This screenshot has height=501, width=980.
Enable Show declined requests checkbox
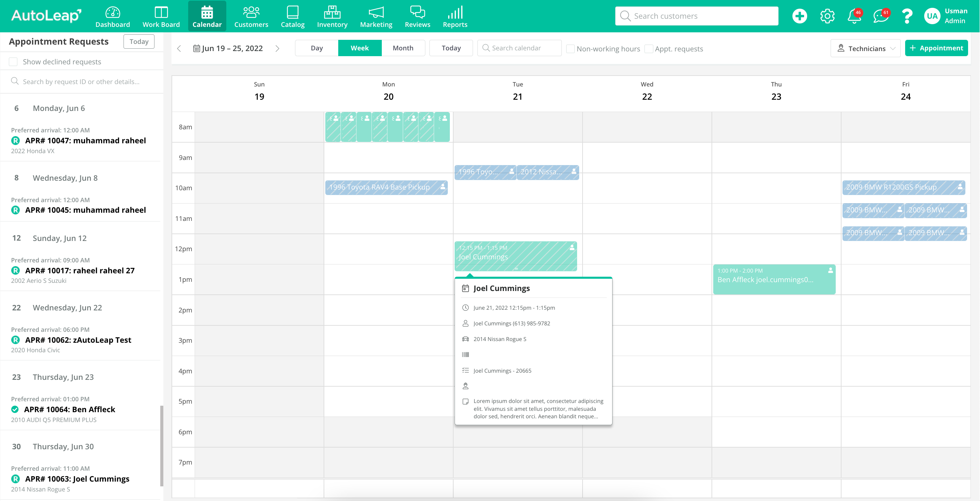[13, 62]
